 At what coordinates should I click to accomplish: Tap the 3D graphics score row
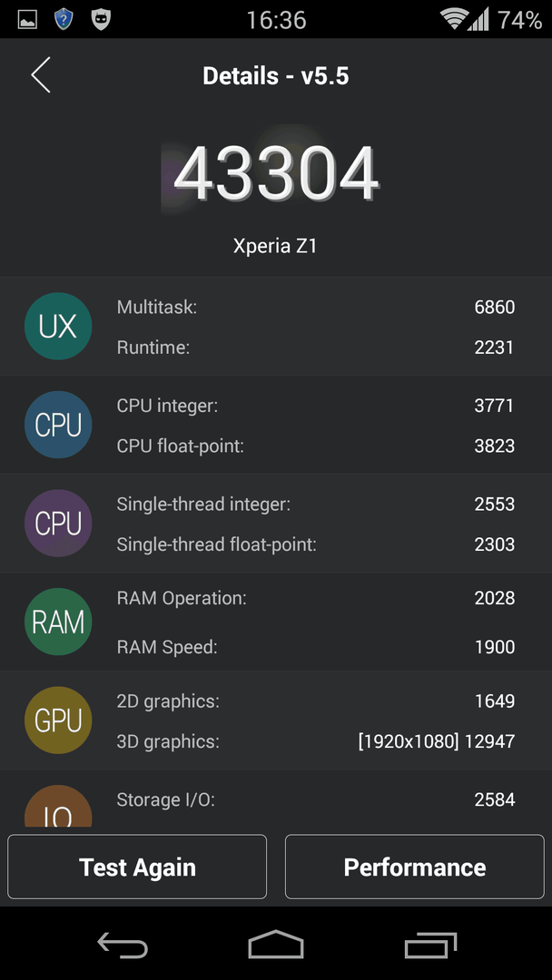tap(316, 742)
